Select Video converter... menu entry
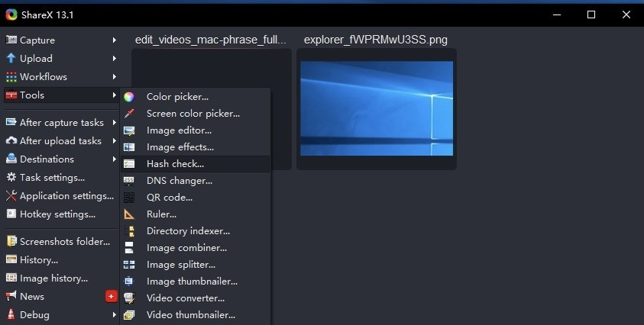Viewport: 644px width, 325px height. click(195, 298)
